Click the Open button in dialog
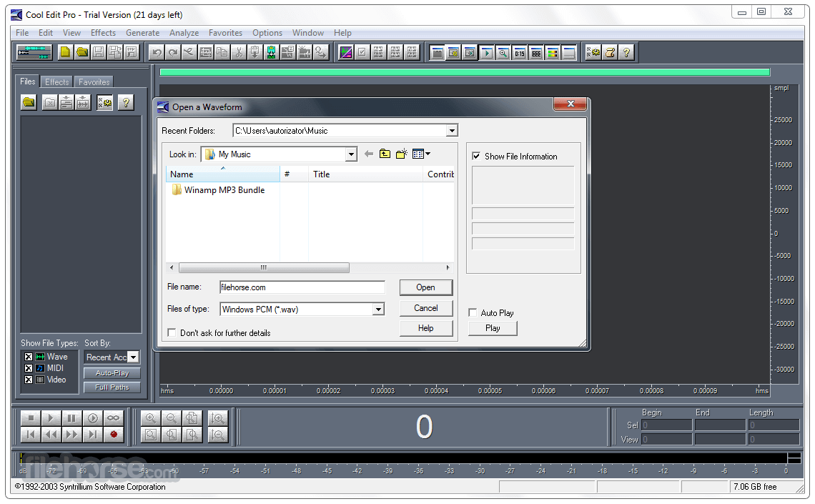 (x=425, y=287)
